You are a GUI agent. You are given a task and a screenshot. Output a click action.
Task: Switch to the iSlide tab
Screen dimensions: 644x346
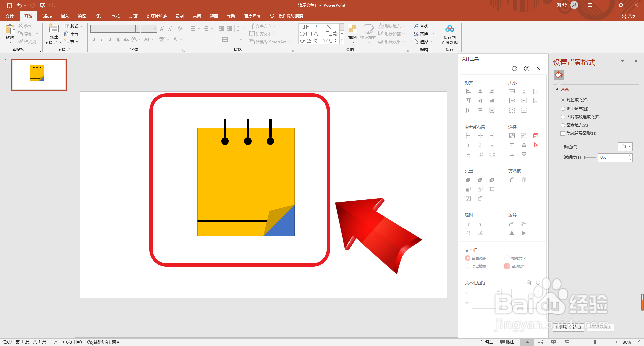tap(47, 16)
